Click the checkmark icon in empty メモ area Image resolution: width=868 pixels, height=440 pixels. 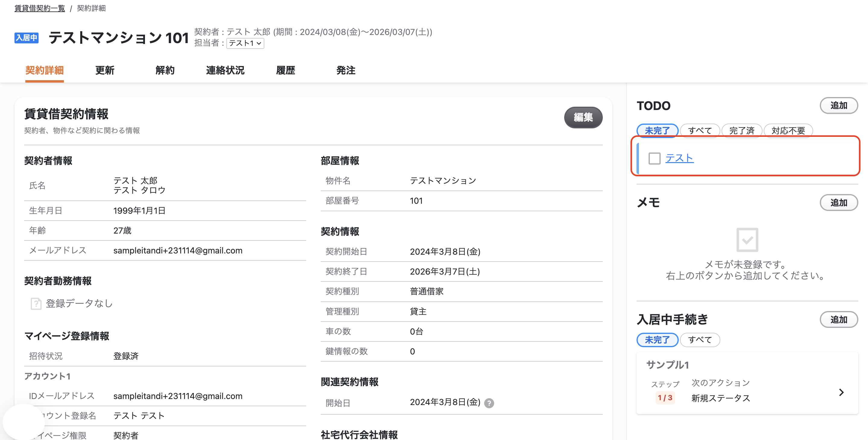tap(747, 240)
